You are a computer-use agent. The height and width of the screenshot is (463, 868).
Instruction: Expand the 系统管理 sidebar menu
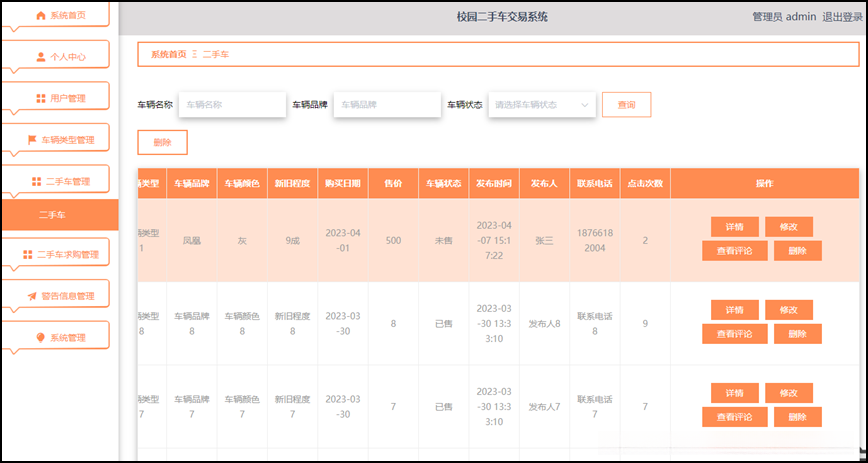coord(55,336)
